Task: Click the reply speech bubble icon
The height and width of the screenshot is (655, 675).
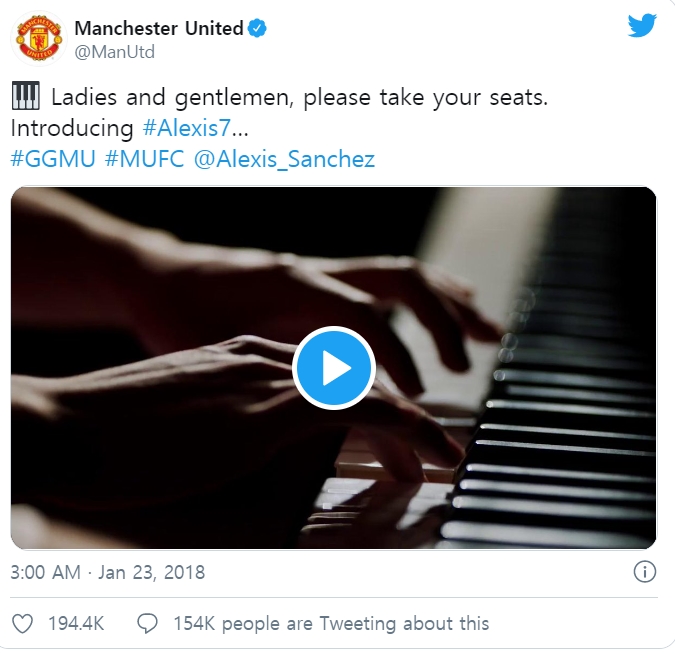Action: pyautogui.click(x=147, y=624)
